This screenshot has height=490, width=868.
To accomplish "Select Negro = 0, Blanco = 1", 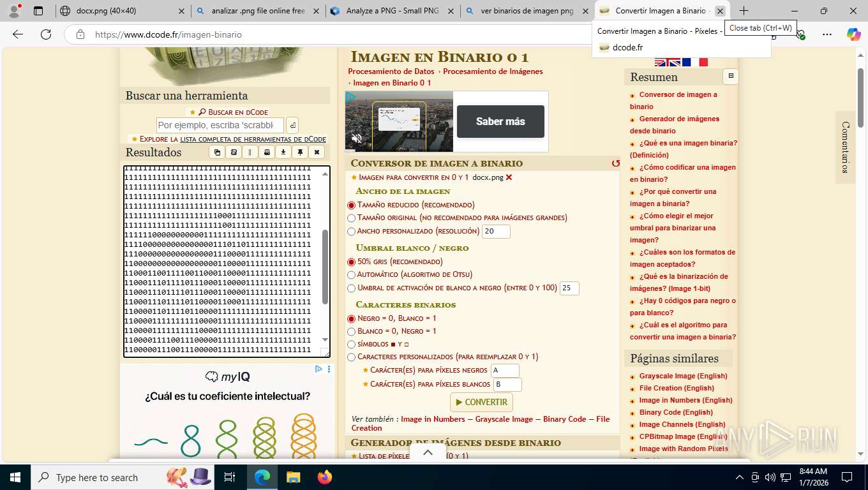I will (x=351, y=319).
